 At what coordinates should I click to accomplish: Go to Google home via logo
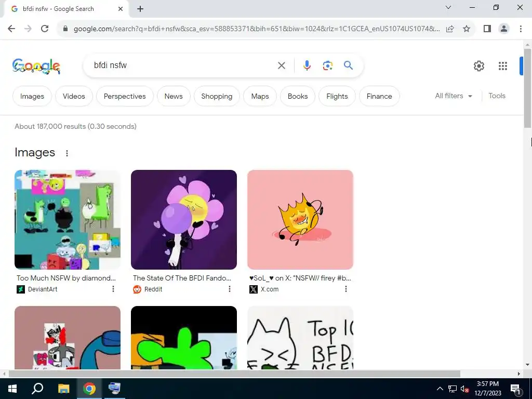click(x=36, y=66)
